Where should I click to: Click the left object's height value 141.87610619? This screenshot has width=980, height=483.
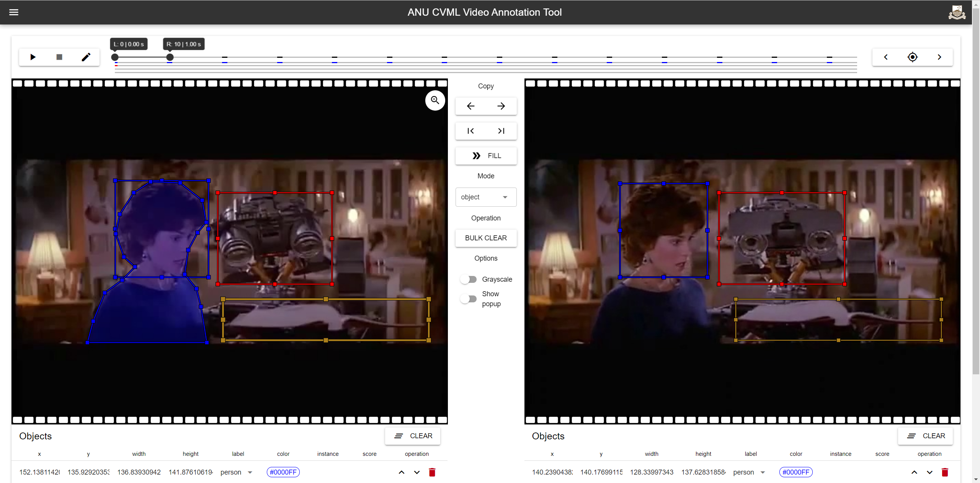(191, 472)
